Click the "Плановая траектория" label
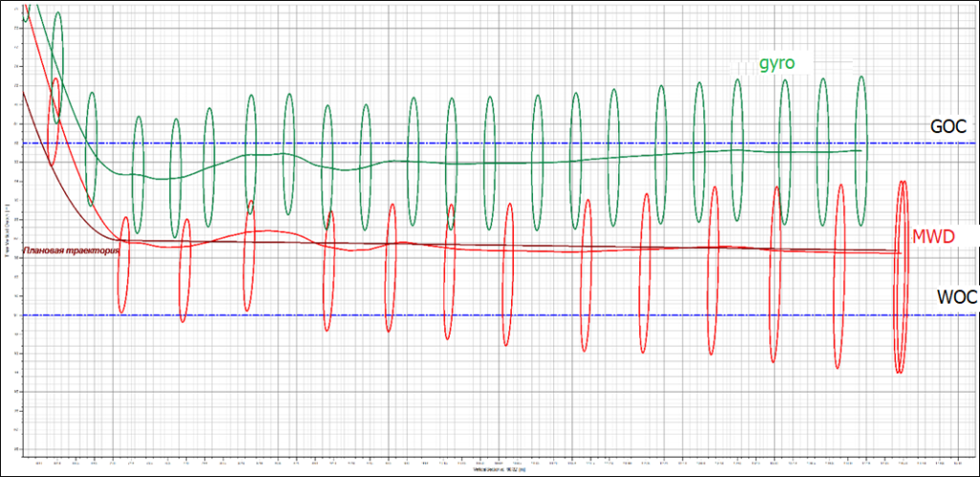Image resolution: width=980 pixels, height=477 pixels. pos(71,251)
